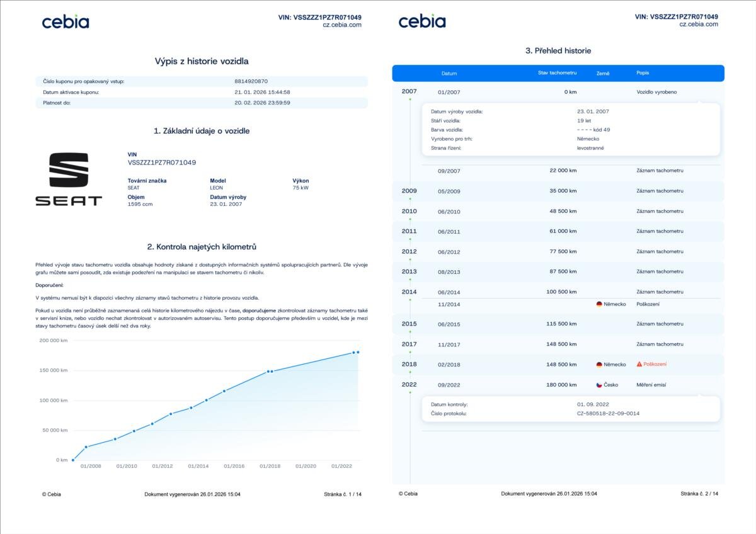Click the German flag in the 11/2014 row
The width and height of the screenshot is (756, 534).
[x=599, y=304]
